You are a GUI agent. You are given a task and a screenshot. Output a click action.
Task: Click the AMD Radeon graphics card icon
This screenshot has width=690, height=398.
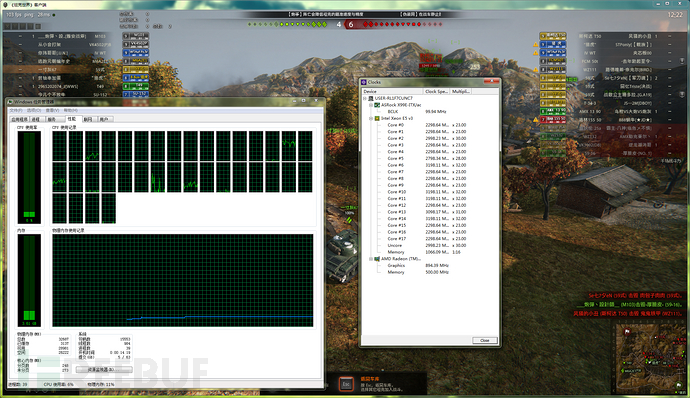click(x=377, y=259)
